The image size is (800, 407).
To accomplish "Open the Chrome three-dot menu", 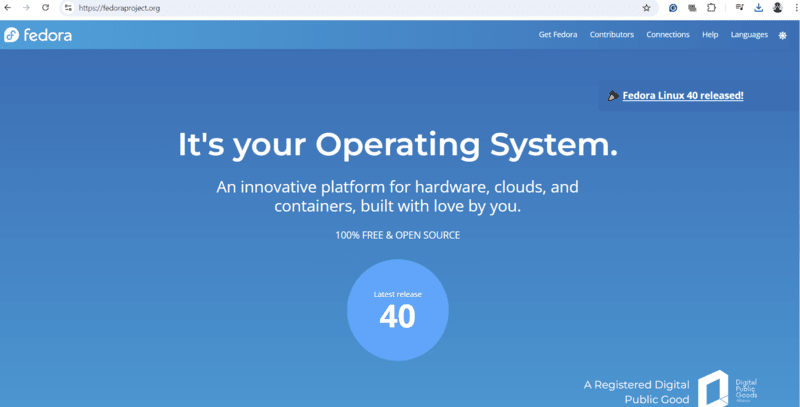I will coord(796,8).
